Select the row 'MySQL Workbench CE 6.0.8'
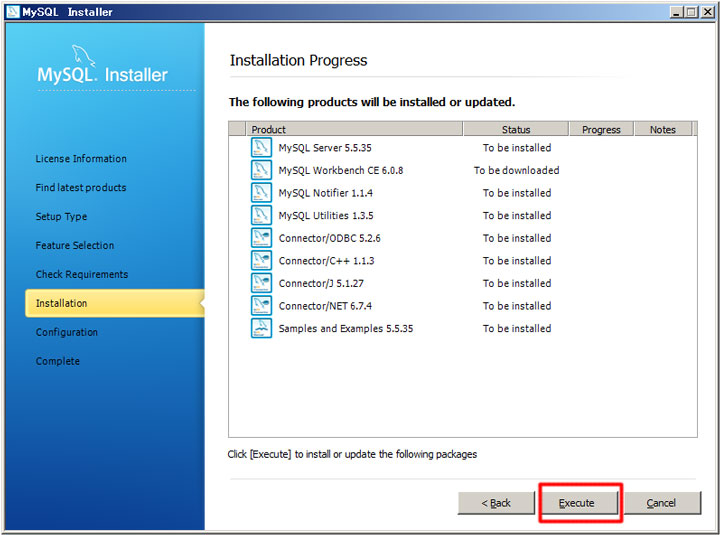Image resolution: width=720 pixels, height=535 pixels. pos(462,170)
